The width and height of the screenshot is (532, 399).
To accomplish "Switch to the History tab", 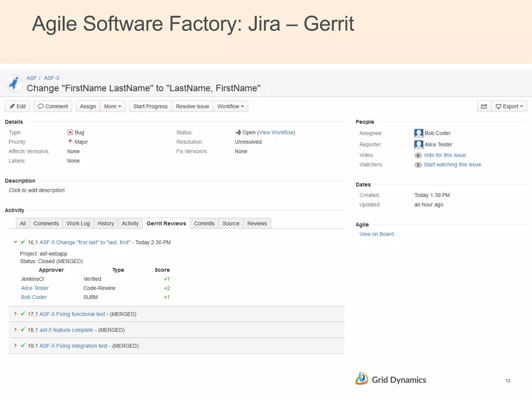I will [x=106, y=223].
